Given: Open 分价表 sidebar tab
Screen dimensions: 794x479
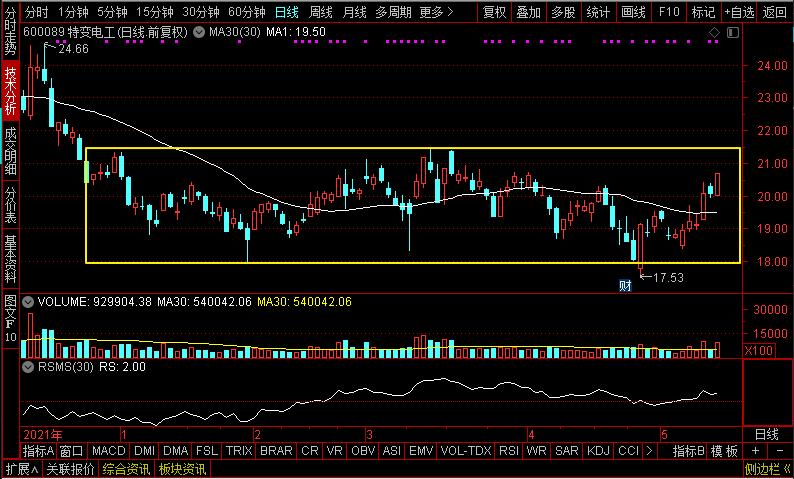Looking at the screenshot, I should click(10, 205).
